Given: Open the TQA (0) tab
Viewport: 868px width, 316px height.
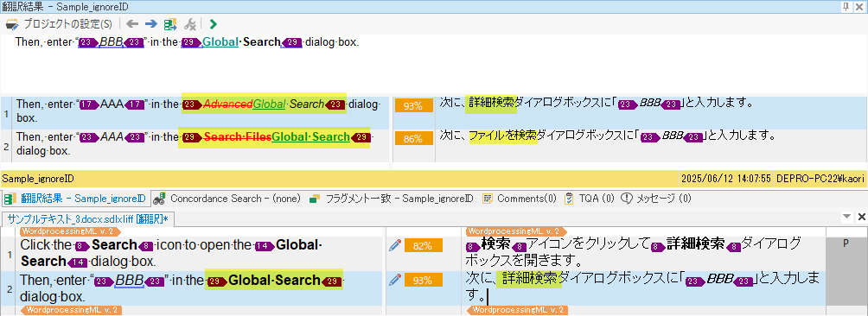Looking at the screenshot, I should (x=590, y=199).
